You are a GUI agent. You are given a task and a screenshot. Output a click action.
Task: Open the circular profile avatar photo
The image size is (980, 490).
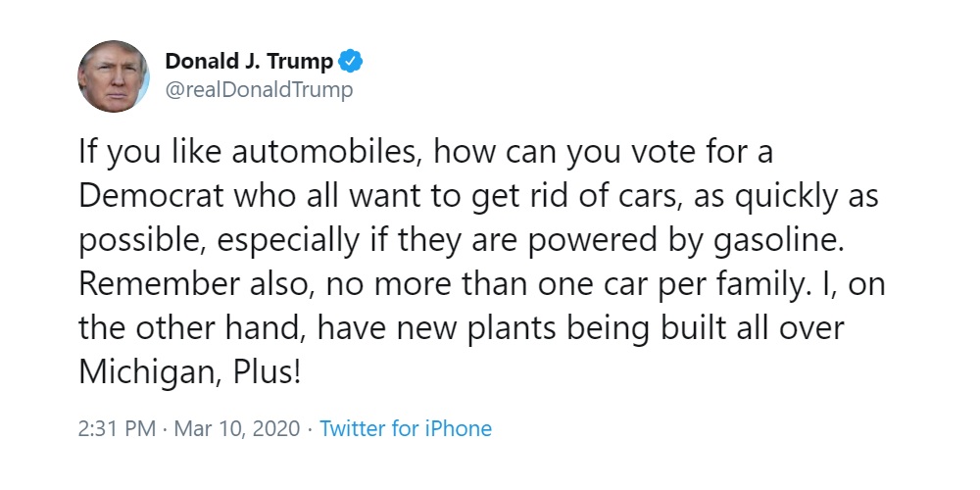coord(114,76)
